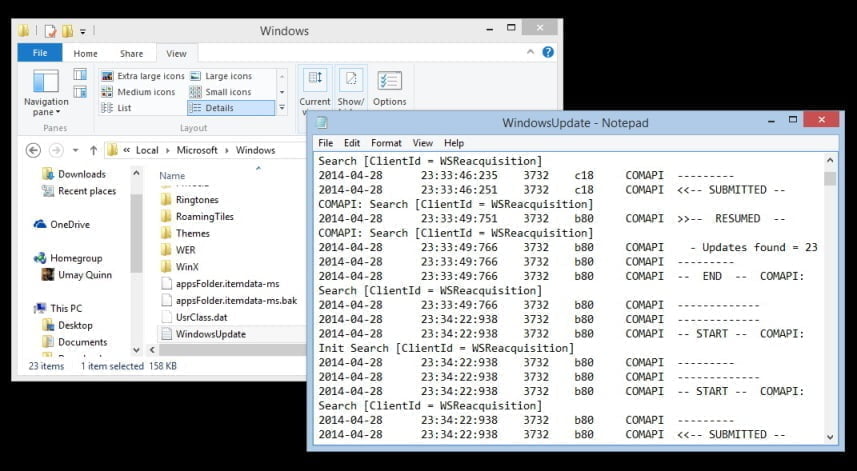Select the WindowsUpdate file

point(203,334)
